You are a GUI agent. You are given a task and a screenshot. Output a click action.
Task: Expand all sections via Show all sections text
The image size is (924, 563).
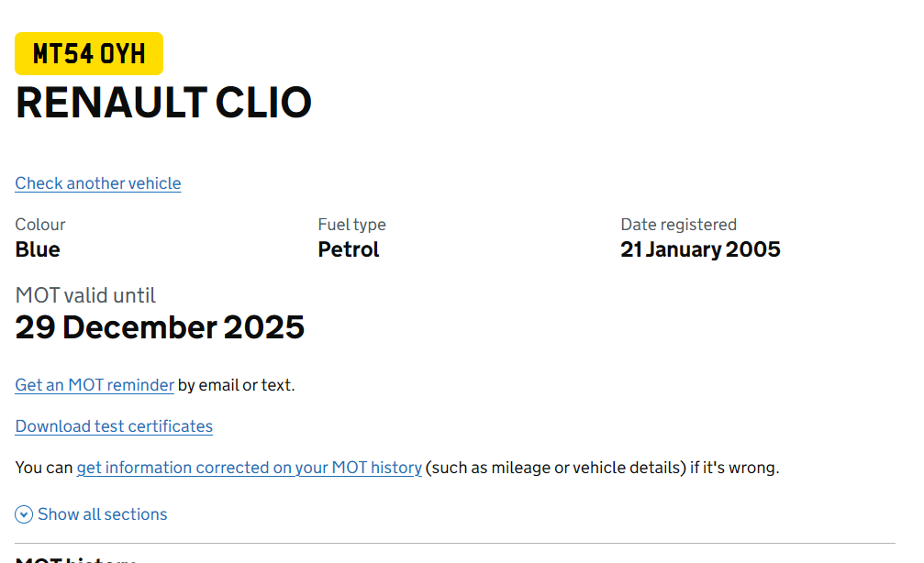[x=103, y=514]
